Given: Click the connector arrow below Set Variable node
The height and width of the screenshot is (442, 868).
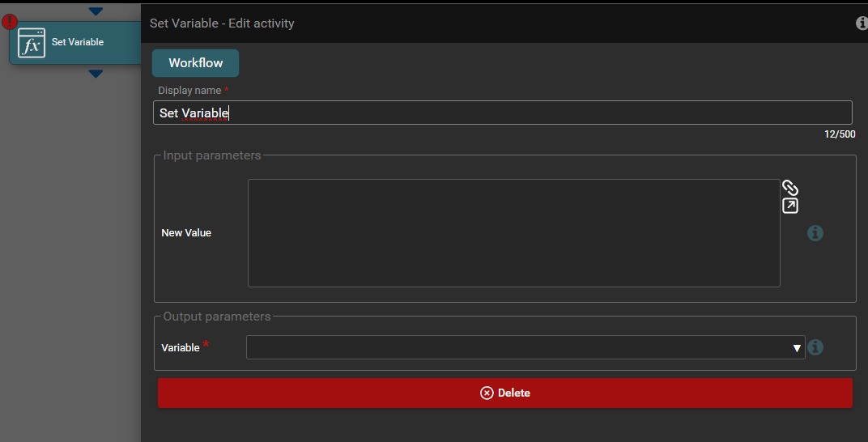Looking at the screenshot, I should (96, 74).
